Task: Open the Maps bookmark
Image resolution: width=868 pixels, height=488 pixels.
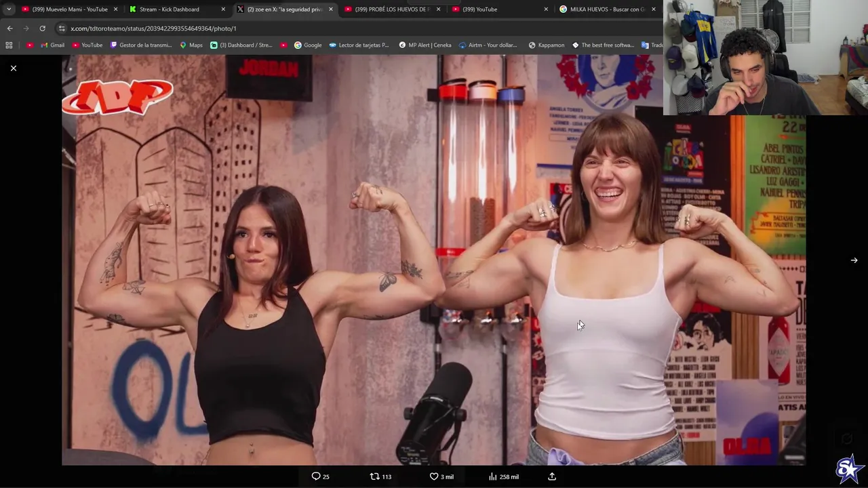Action: 191,45
